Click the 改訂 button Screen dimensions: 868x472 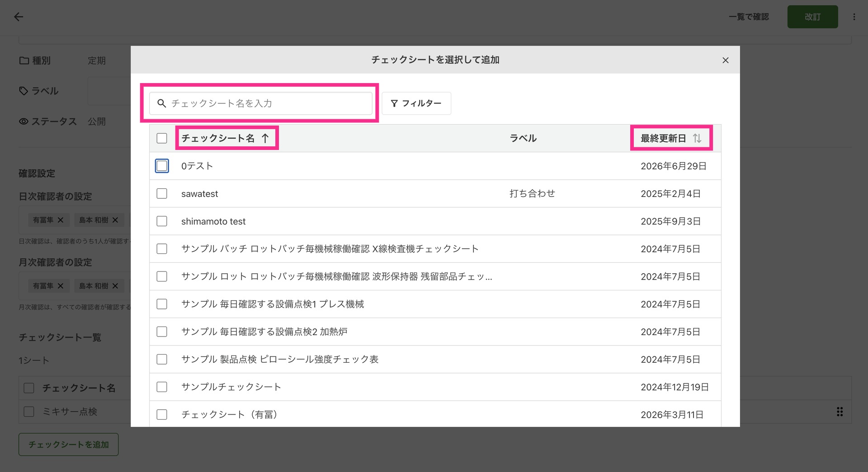click(x=812, y=17)
